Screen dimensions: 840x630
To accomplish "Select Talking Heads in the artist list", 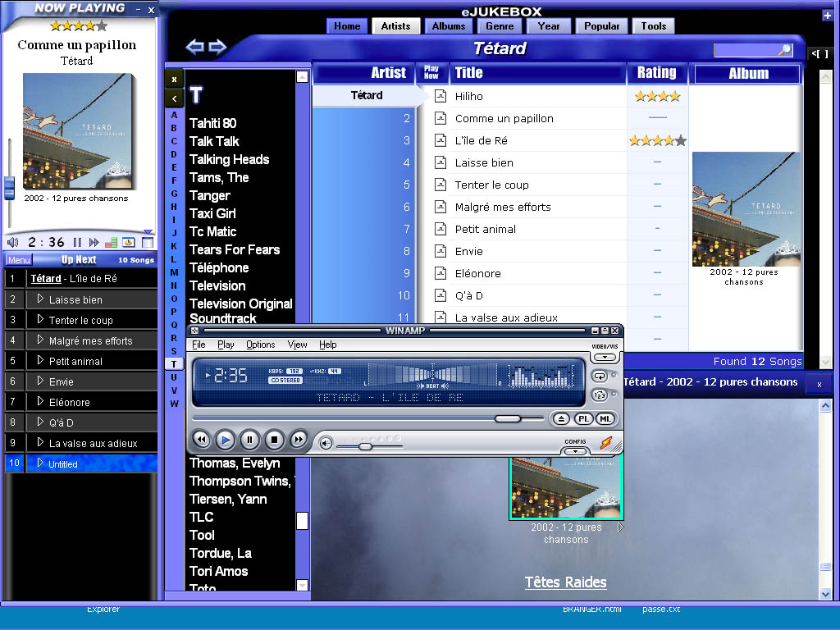I will pos(230,159).
